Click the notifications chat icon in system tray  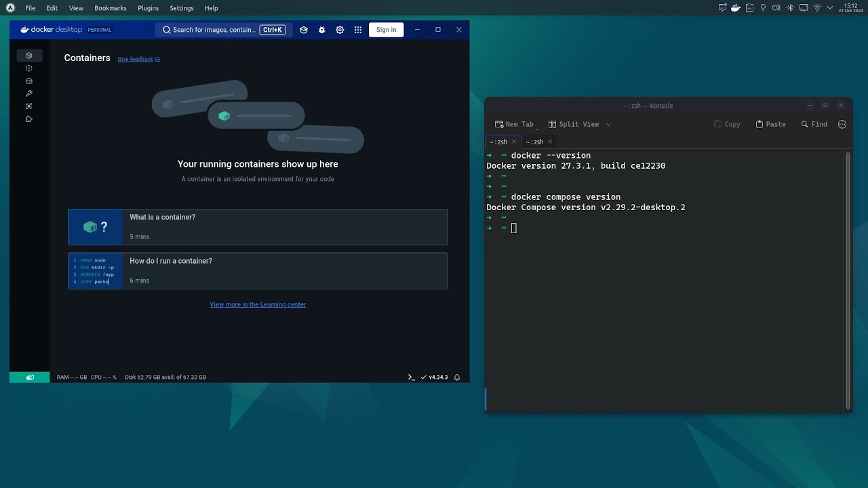pos(723,8)
